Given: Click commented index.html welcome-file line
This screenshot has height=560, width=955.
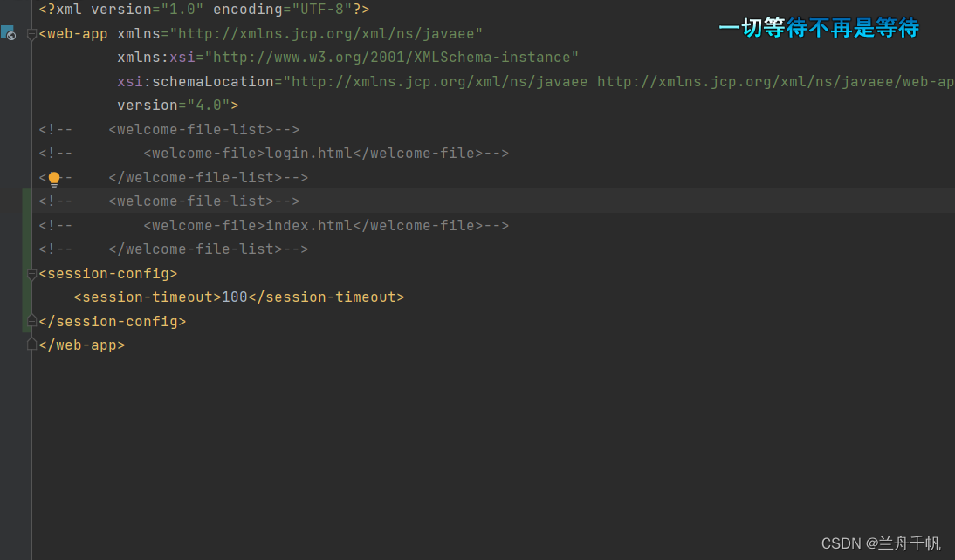Looking at the screenshot, I should [x=274, y=225].
